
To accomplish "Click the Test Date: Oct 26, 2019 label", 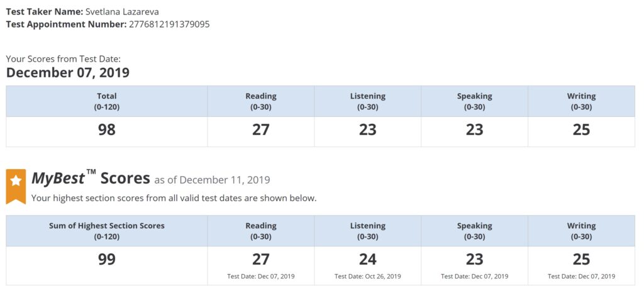I will point(367,276).
